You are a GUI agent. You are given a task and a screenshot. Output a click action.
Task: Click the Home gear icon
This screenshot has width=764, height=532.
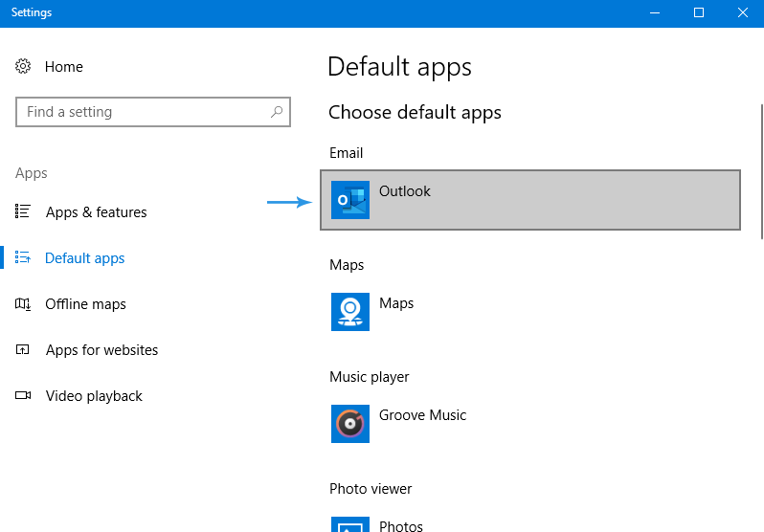coord(23,66)
